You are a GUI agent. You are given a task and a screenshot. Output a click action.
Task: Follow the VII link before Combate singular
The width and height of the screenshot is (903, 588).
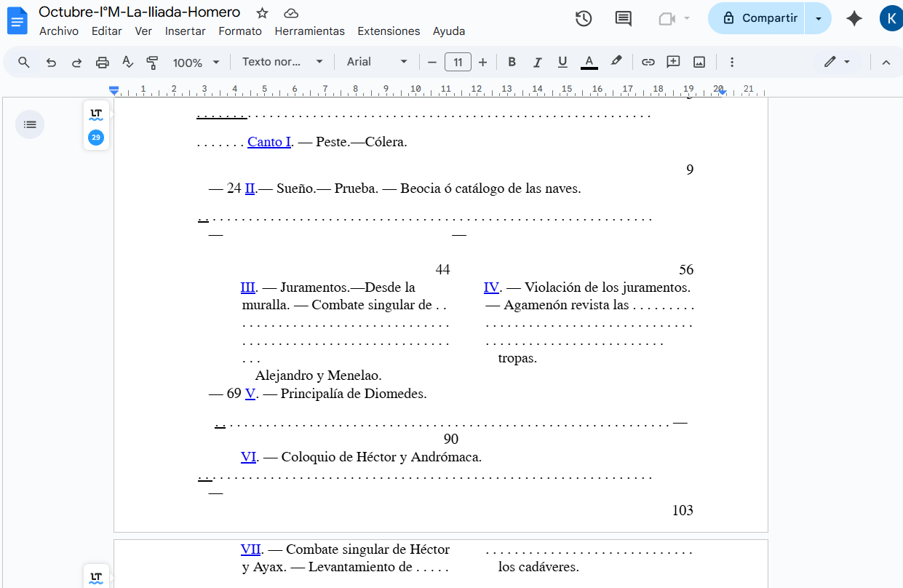pos(251,549)
